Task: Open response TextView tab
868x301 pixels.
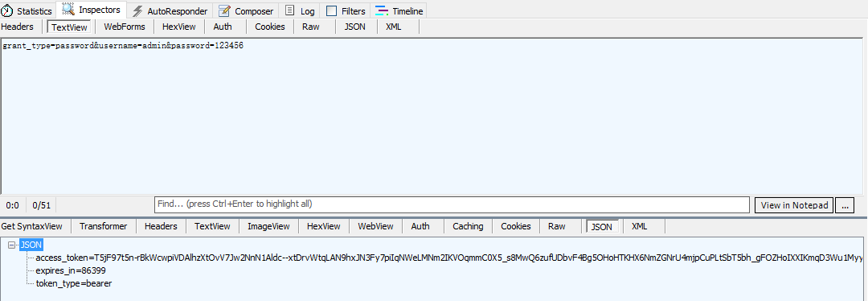Action: [212, 226]
